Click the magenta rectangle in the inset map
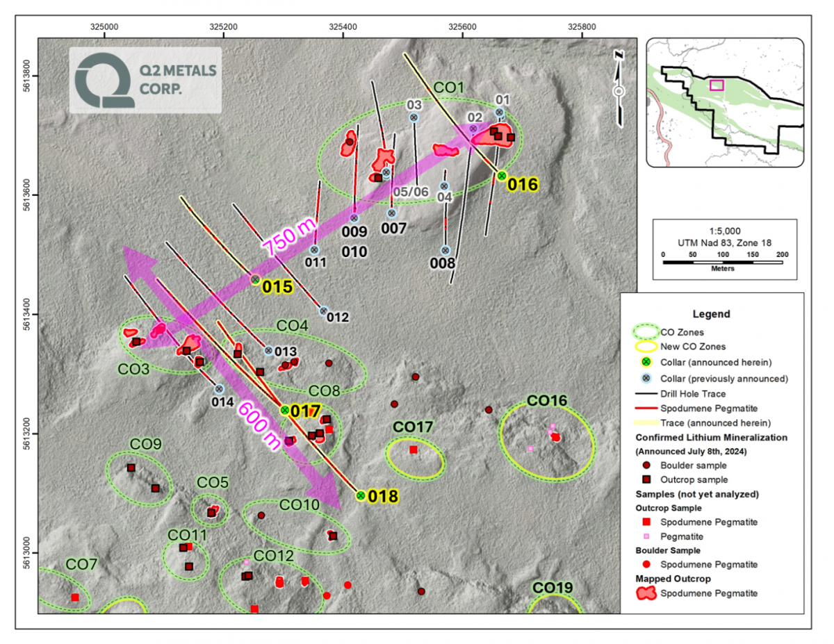 tap(717, 85)
